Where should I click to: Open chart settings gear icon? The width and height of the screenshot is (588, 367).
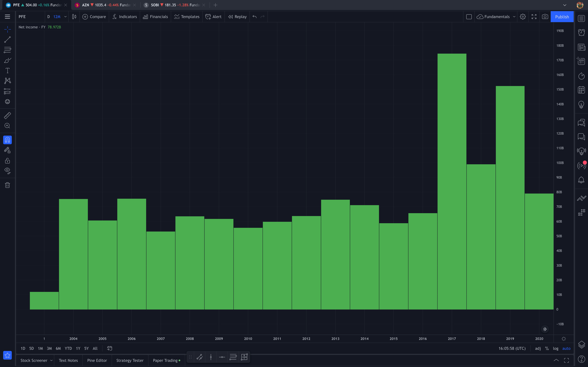523,17
